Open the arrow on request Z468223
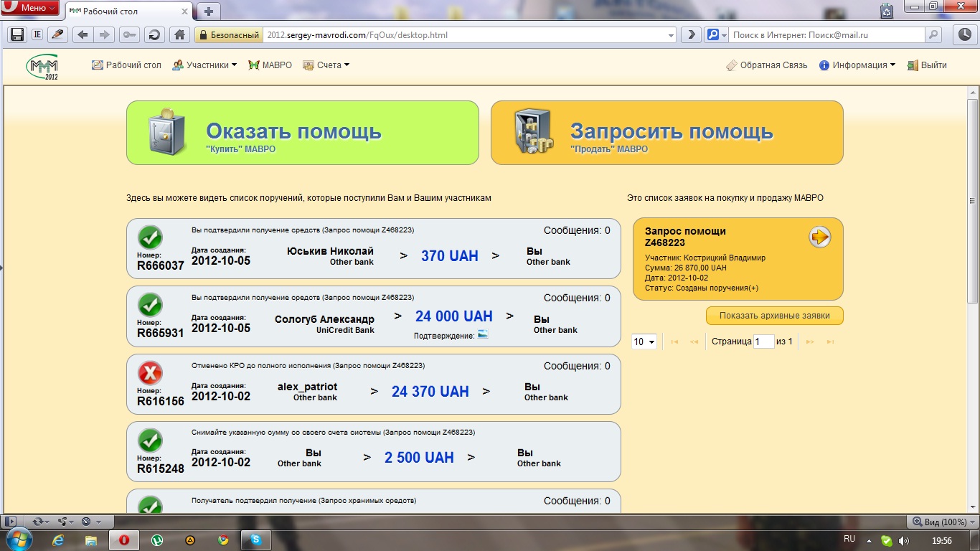The width and height of the screenshot is (980, 551). (820, 237)
